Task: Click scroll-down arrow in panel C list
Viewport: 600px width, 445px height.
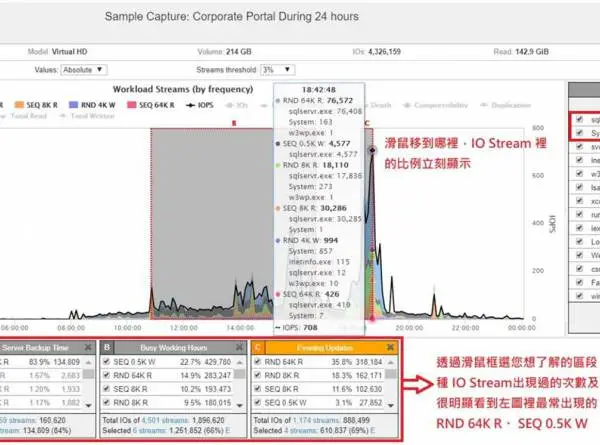Action: tap(391, 405)
